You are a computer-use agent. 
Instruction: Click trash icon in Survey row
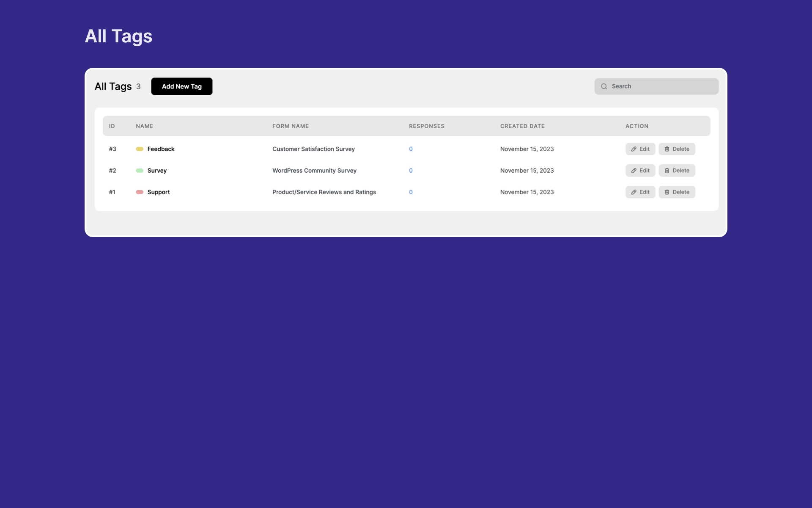click(x=667, y=171)
